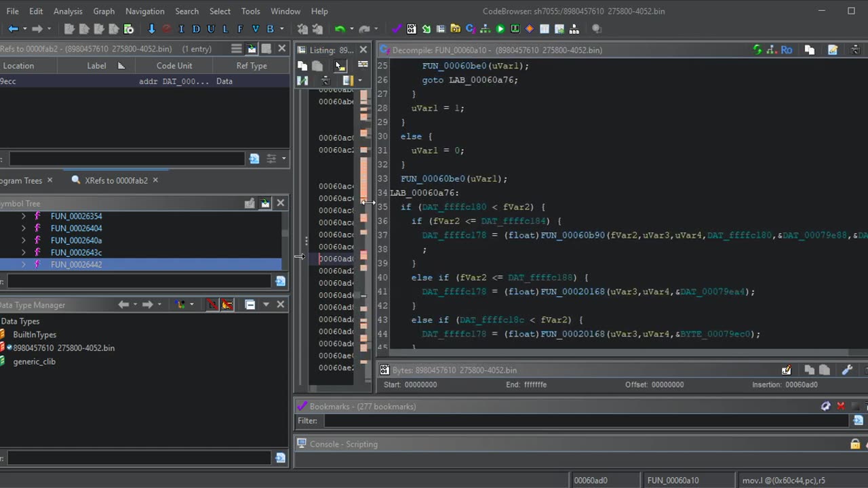The image size is (868, 488).
Task: Sort the references table by Label
Action: coord(96,66)
